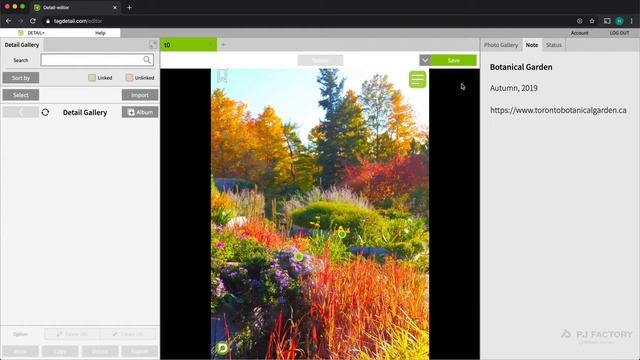Select the t0 tab
The image size is (640, 360).
click(x=189, y=45)
